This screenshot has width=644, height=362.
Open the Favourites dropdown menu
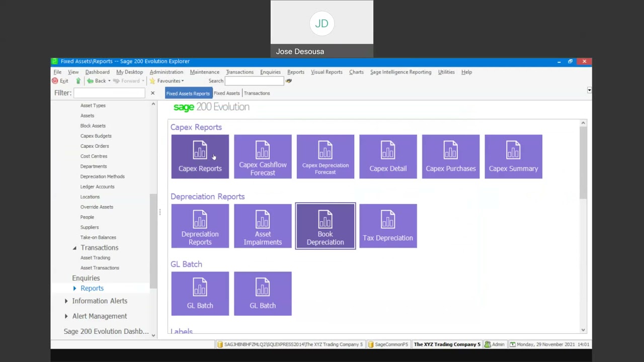[x=183, y=81]
